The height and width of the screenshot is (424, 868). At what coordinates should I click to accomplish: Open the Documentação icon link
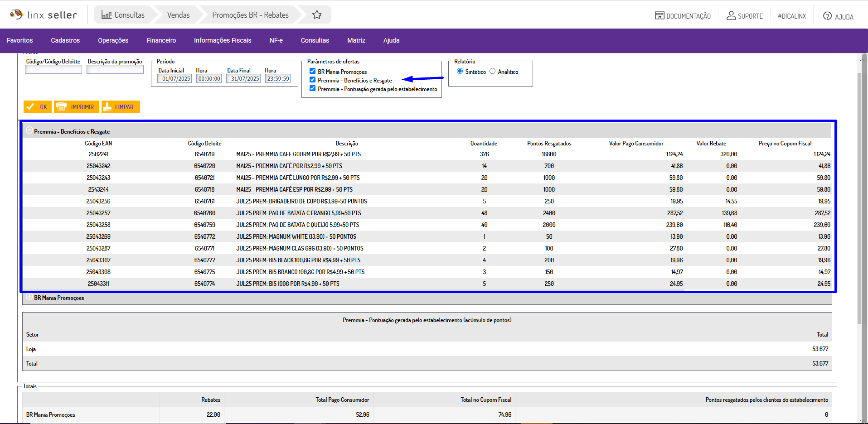pos(659,16)
